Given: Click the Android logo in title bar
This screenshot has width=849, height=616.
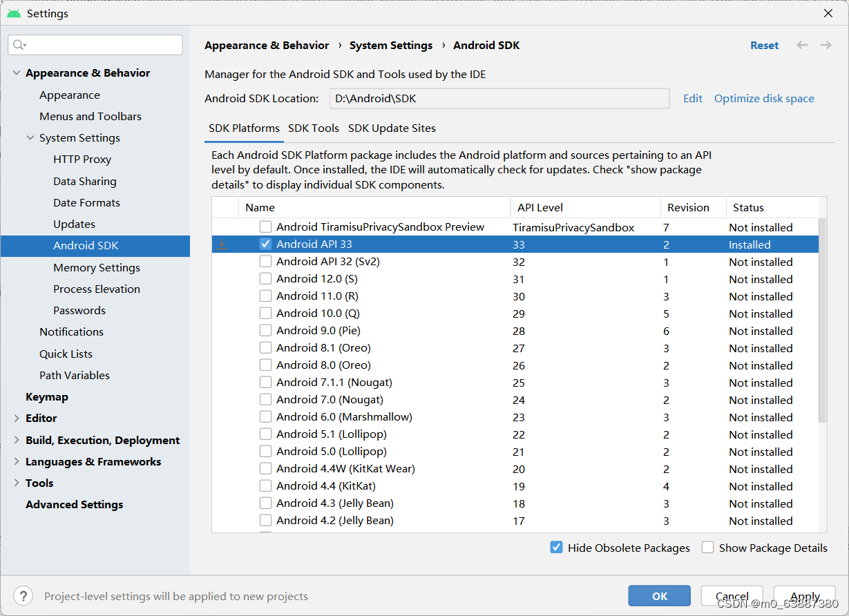Looking at the screenshot, I should [x=14, y=13].
